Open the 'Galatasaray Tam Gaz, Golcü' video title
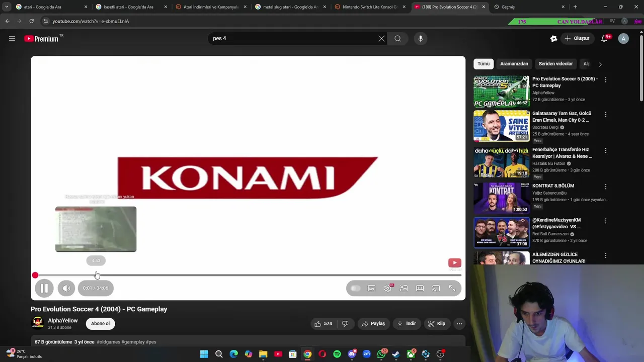 click(x=561, y=117)
